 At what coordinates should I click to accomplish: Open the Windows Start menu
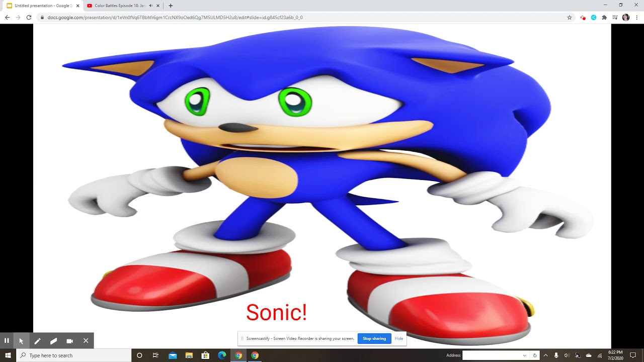[8, 355]
